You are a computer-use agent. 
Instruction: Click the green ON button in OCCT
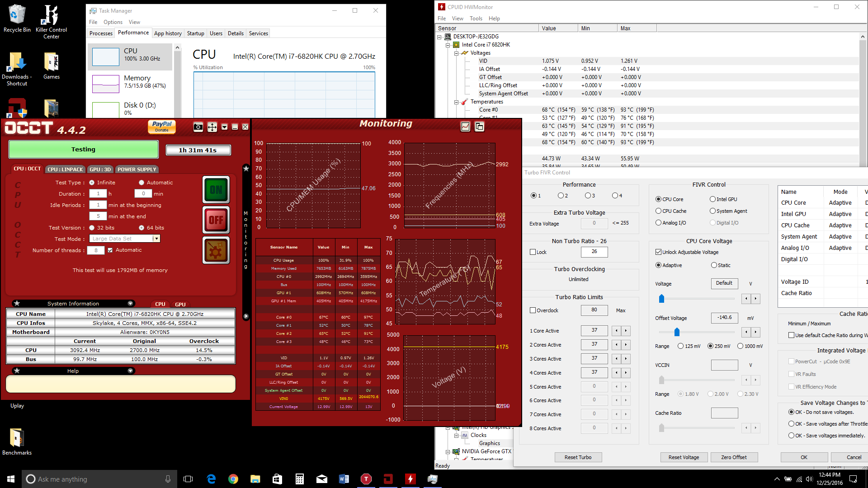point(216,190)
